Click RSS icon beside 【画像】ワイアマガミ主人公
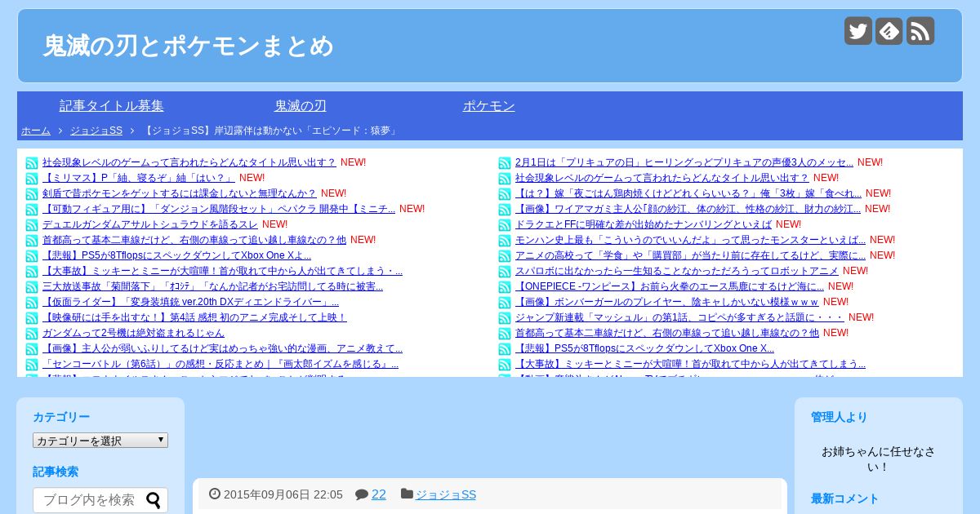980x514 pixels. click(505, 210)
